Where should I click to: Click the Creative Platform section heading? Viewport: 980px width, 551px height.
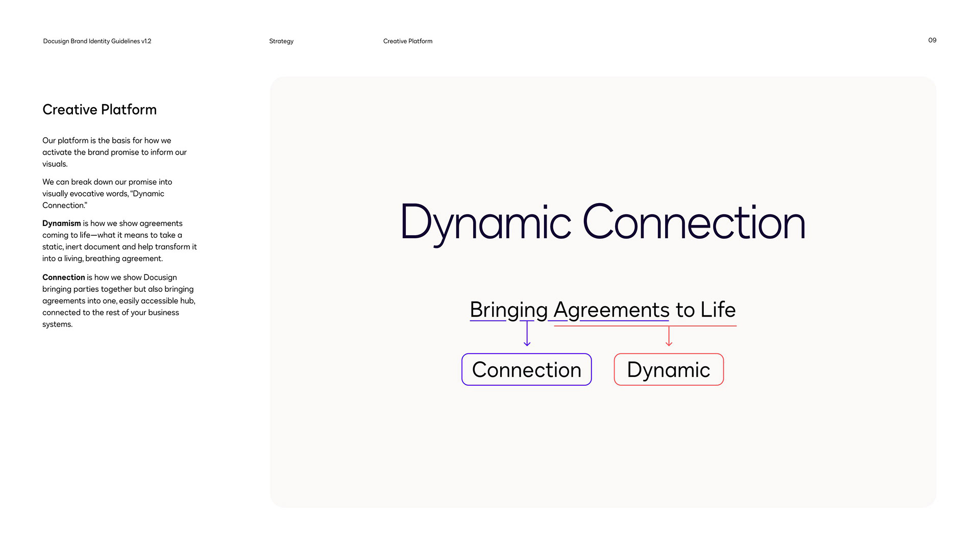pos(100,110)
